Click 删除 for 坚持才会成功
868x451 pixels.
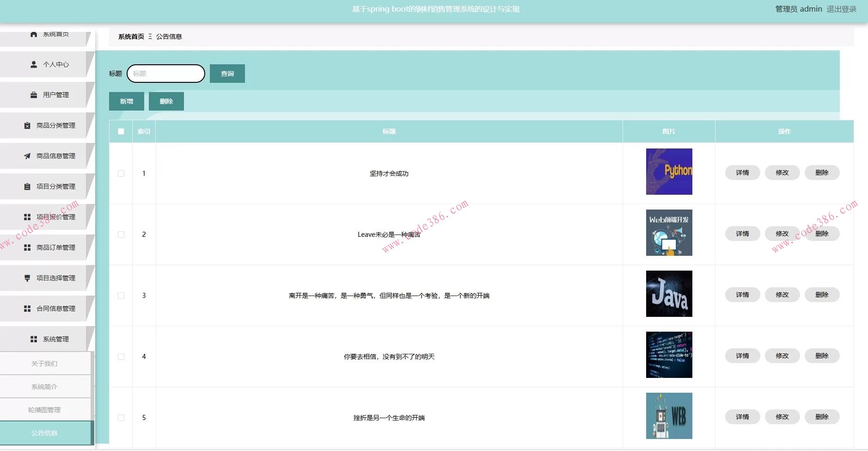(822, 173)
